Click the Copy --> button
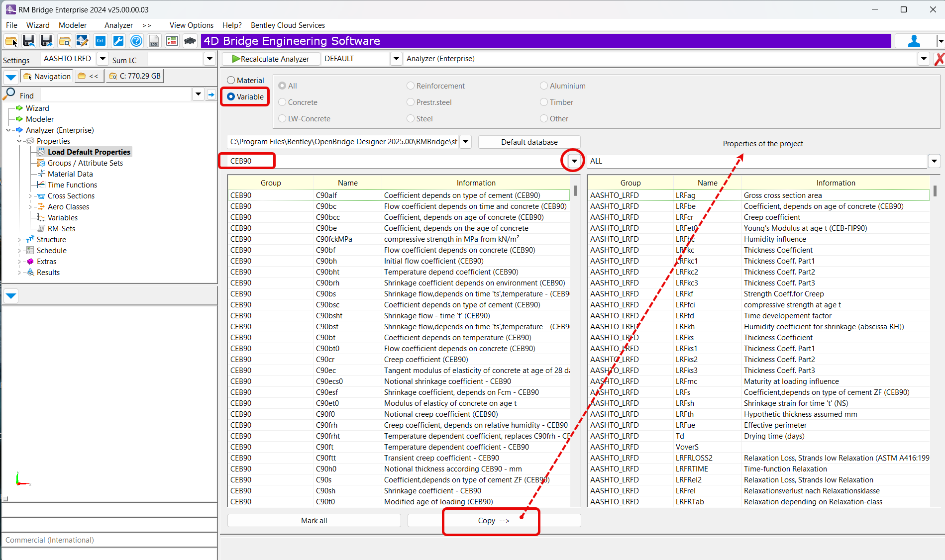This screenshot has height=560, width=945. coord(494,521)
